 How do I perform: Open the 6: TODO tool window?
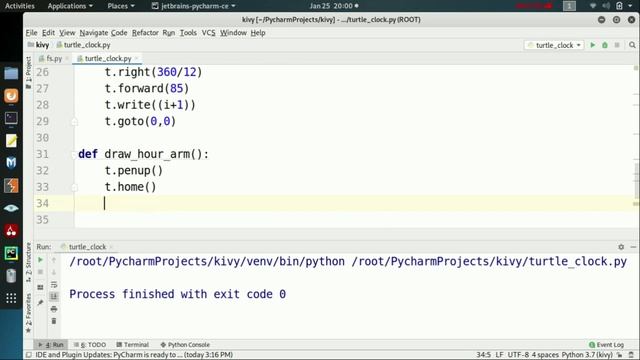coord(90,345)
